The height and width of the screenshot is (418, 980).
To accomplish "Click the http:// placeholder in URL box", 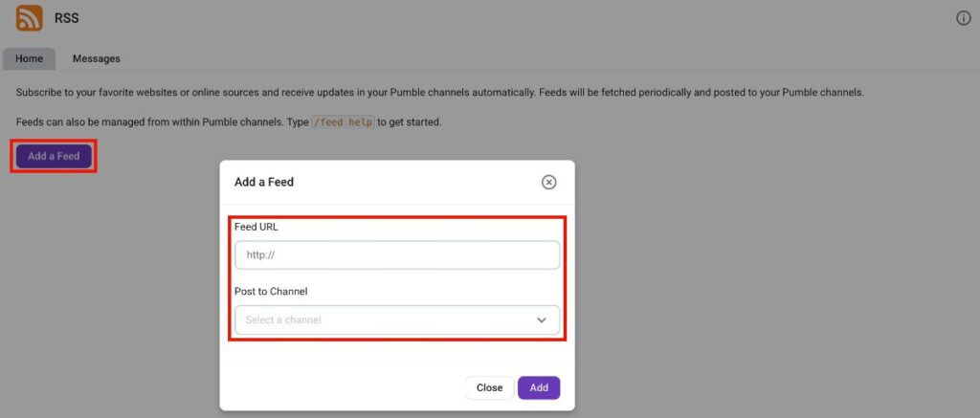I will (260, 255).
